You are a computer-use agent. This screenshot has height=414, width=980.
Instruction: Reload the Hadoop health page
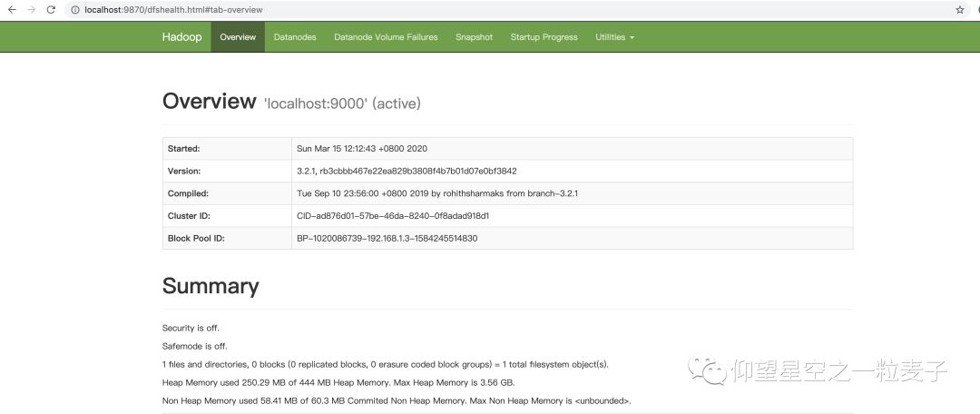coord(51,10)
